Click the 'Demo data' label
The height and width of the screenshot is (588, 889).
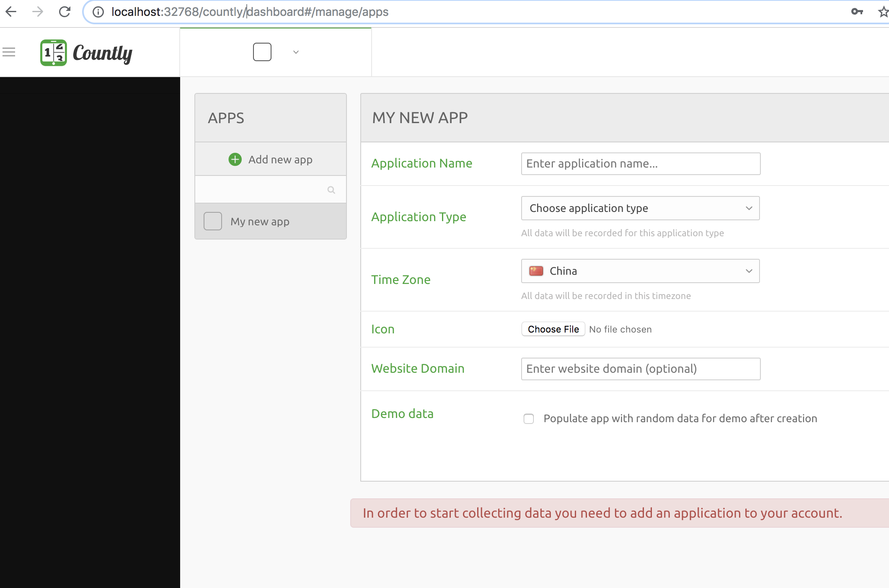click(x=403, y=414)
